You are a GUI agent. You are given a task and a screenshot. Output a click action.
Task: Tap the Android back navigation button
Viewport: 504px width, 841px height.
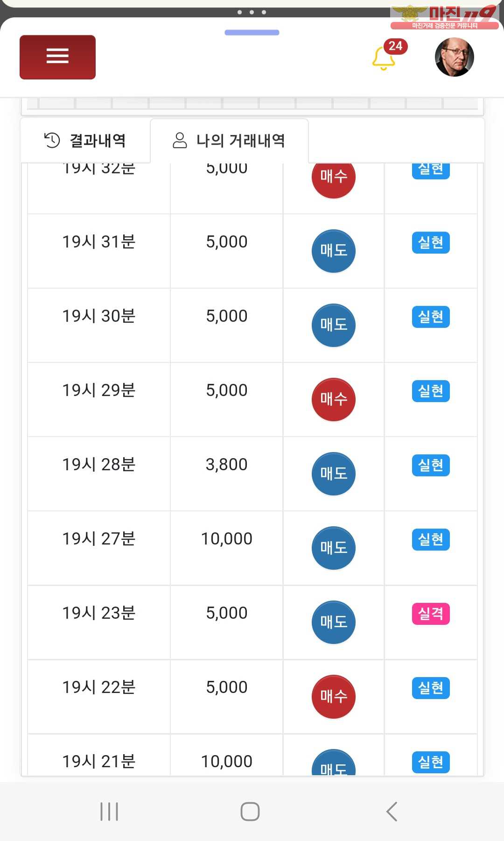392,812
